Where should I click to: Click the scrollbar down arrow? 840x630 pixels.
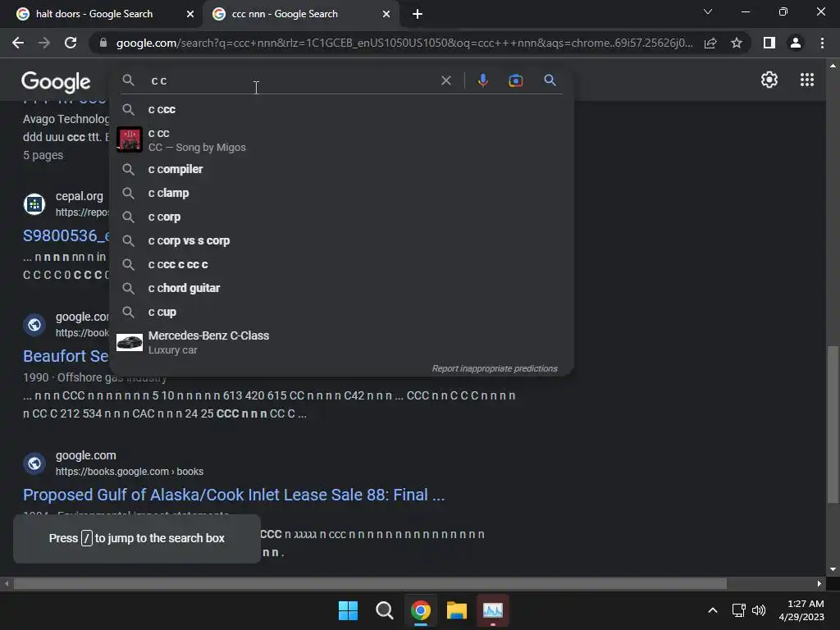pyautogui.click(x=833, y=569)
